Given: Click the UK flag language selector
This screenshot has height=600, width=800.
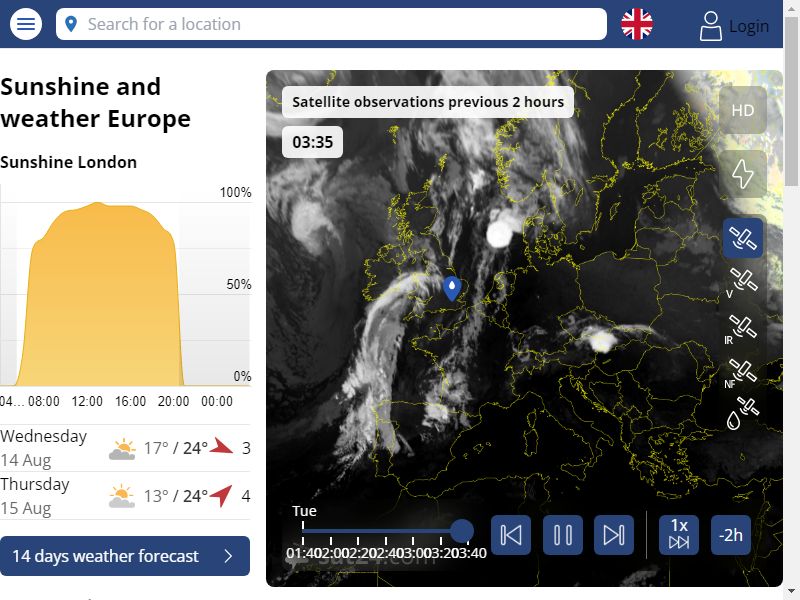Looking at the screenshot, I should click(x=637, y=24).
